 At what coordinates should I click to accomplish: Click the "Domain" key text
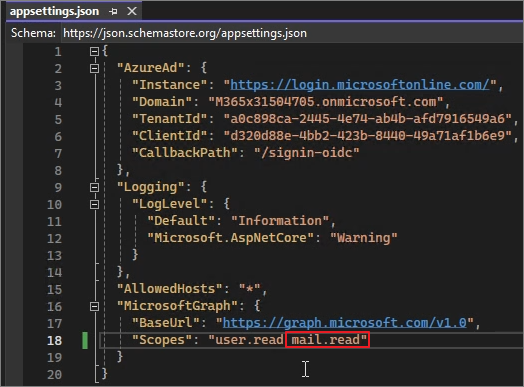coord(162,102)
